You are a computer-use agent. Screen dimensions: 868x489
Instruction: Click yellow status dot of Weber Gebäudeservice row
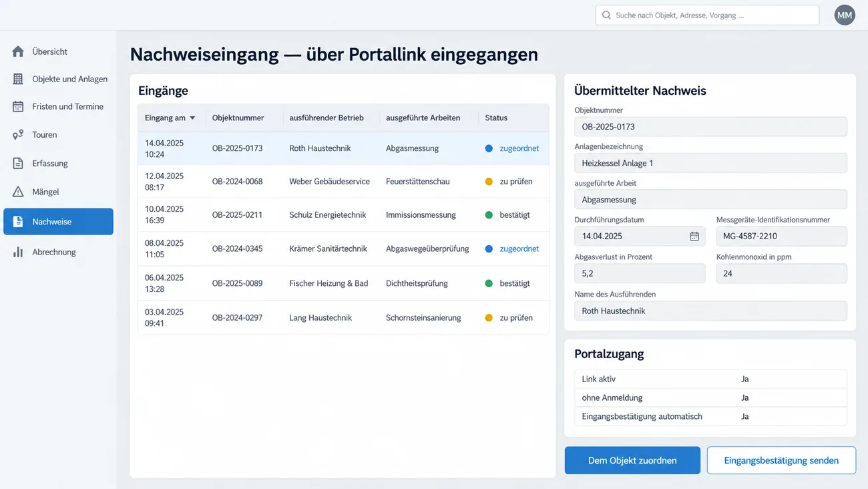pos(489,182)
